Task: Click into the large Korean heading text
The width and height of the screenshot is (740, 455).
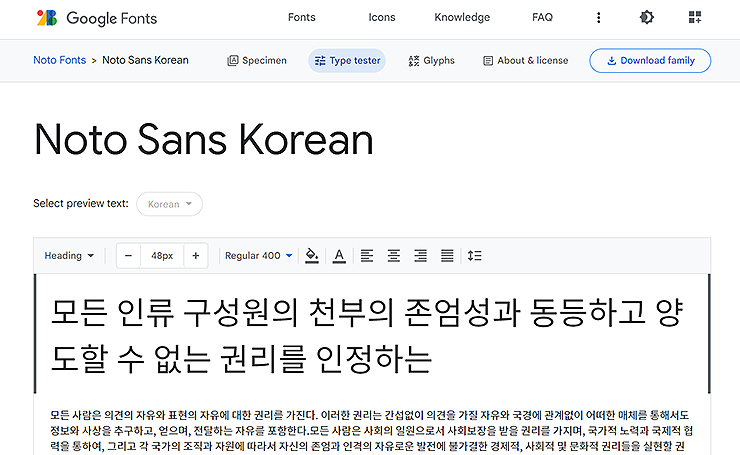Action: [x=366, y=336]
